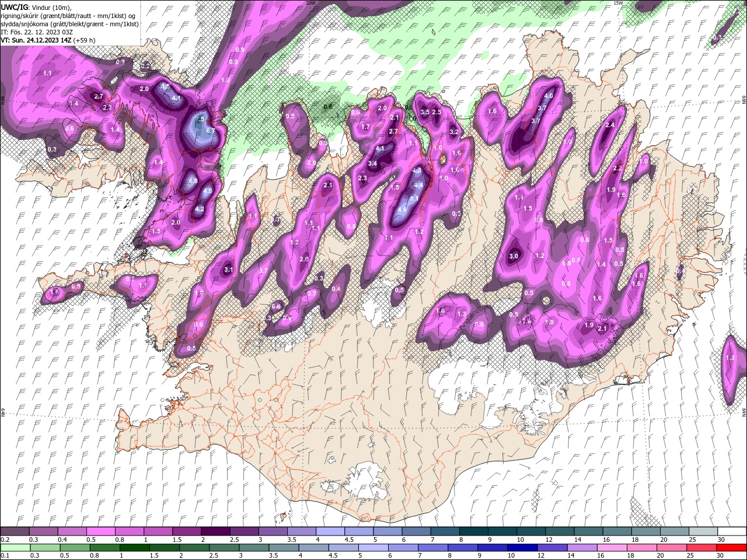Click the 'rigning/skúrir' legend description line

pos(68,15)
